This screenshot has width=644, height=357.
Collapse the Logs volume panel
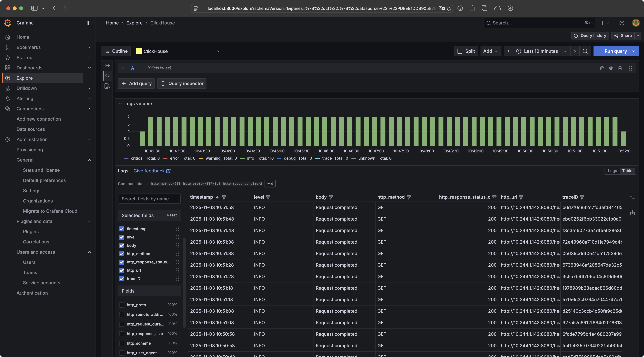click(120, 104)
